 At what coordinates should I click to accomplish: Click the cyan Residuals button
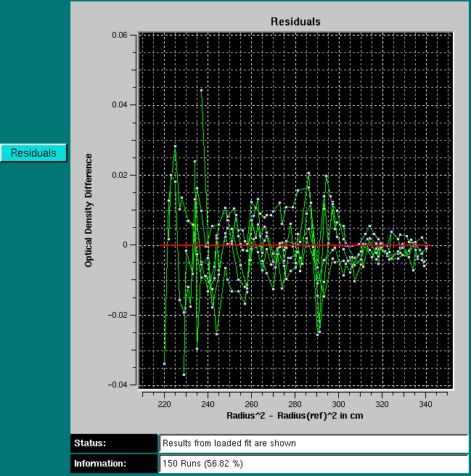click(33, 153)
